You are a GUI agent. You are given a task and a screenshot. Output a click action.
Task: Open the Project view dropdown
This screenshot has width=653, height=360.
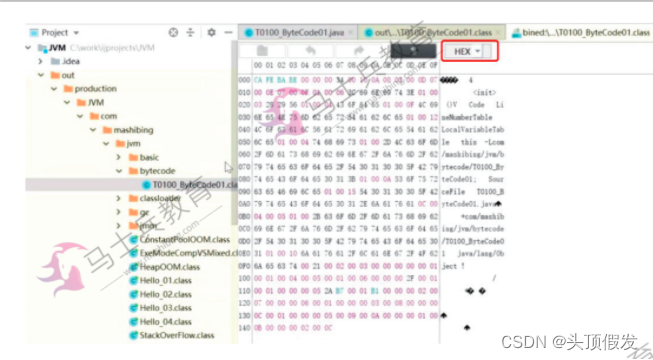[x=76, y=32]
